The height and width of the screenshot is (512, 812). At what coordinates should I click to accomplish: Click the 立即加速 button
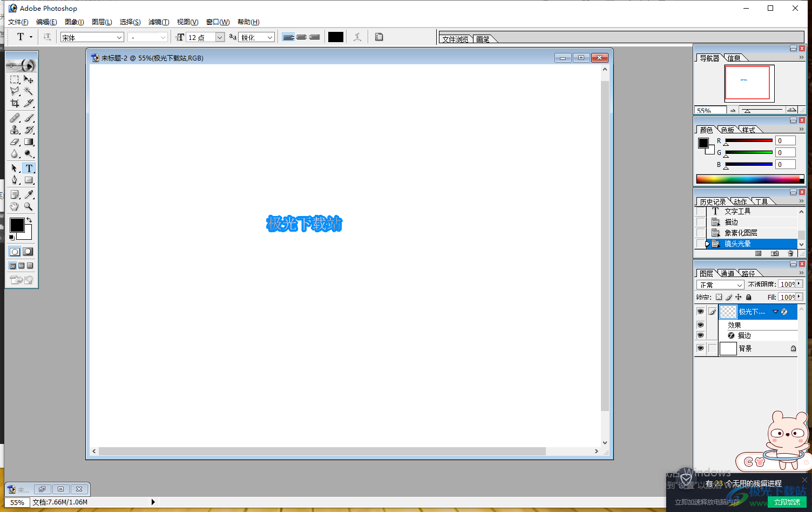787,502
